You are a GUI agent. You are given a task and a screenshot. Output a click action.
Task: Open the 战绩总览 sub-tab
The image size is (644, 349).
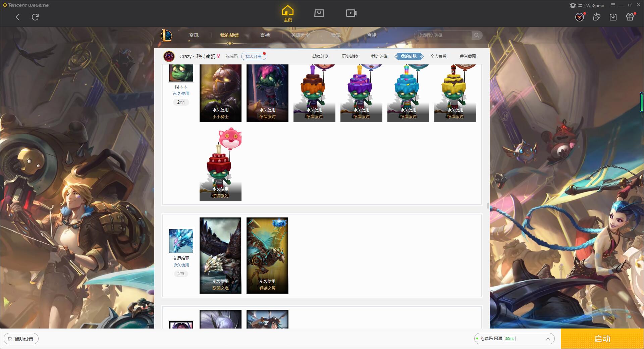click(320, 56)
